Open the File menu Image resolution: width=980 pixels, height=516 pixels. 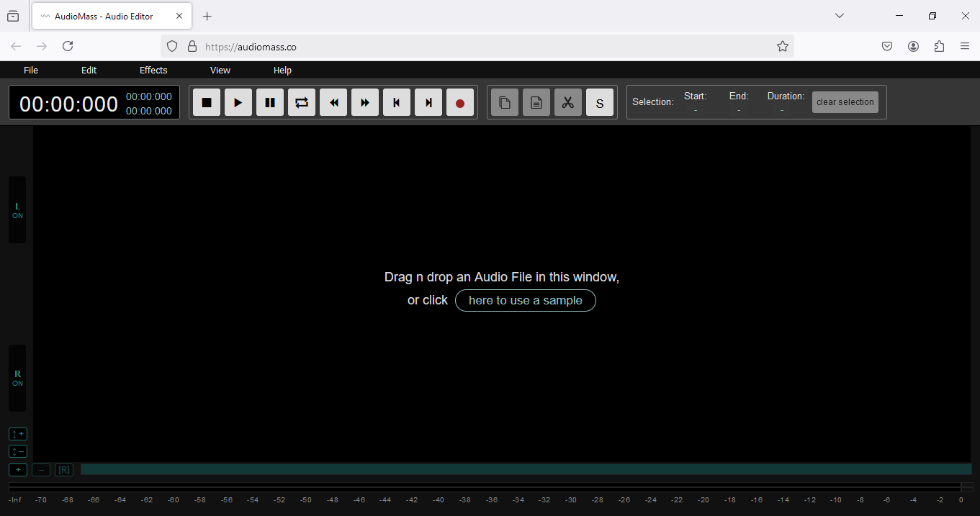pos(31,71)
